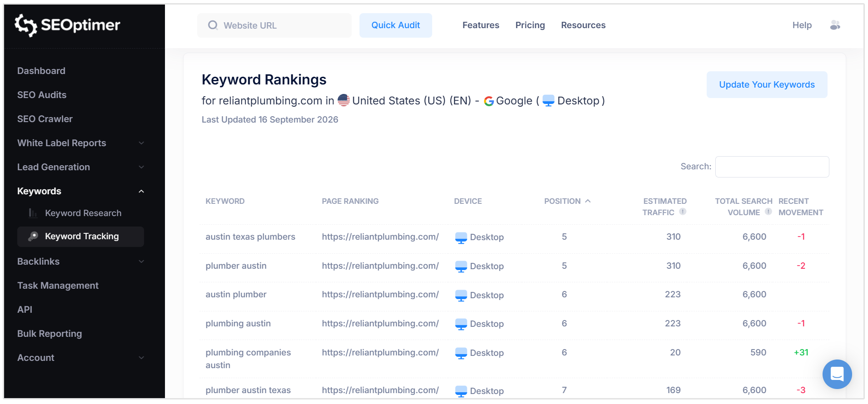Click the Quick Audit button
The image size is (868, 404).
click(x=396, y=25)
